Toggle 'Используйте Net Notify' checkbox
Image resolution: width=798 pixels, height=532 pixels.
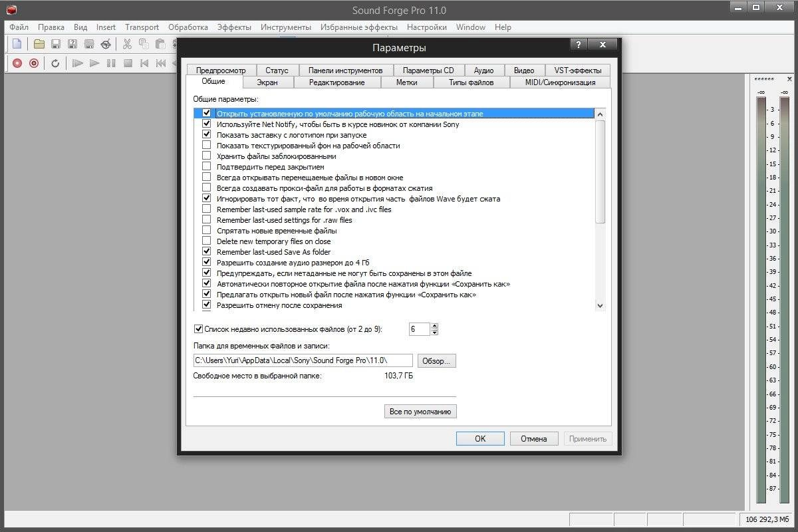coord(206,124)
